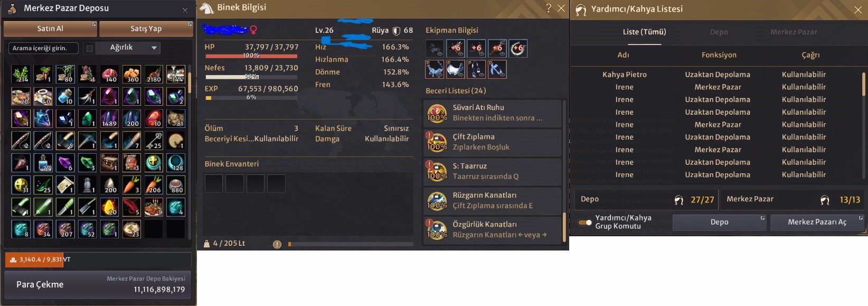Click the carrot item showing 3

click(x=131, y=185)
